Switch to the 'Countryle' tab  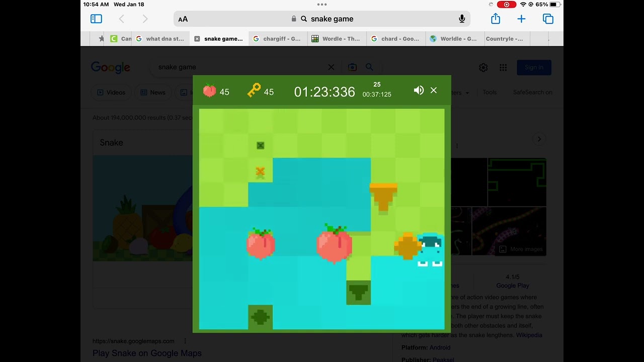(507, 39)
